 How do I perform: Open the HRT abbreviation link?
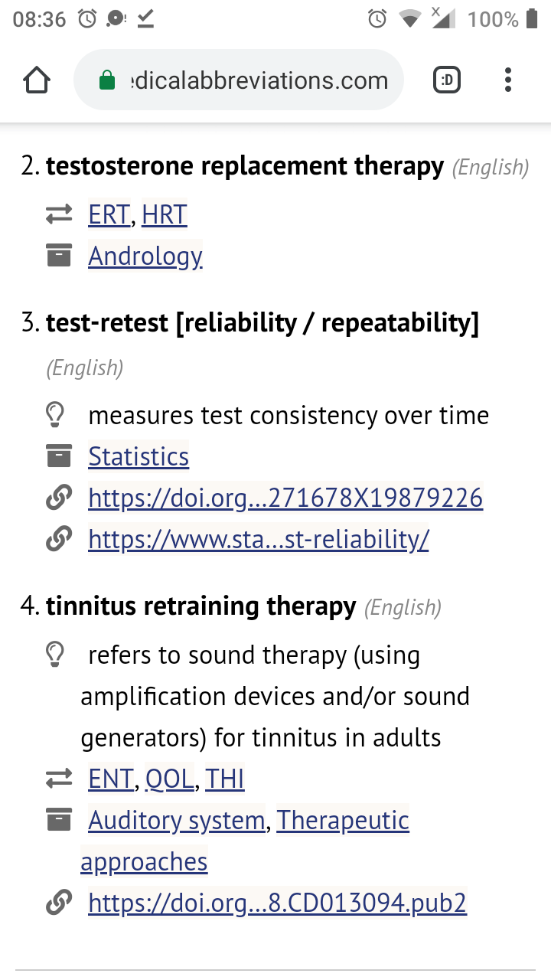point(164,215)
